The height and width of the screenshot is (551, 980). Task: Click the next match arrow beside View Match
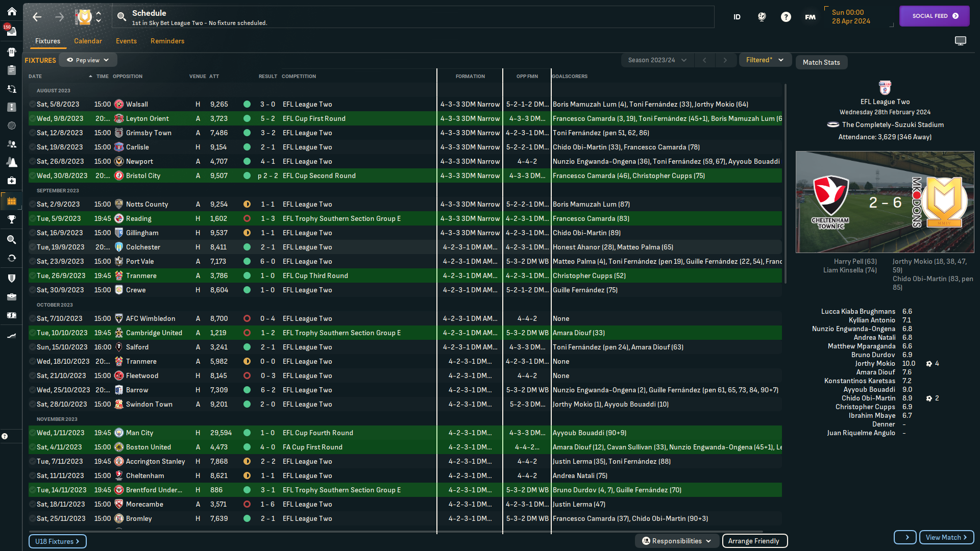(x=905, y=537)
